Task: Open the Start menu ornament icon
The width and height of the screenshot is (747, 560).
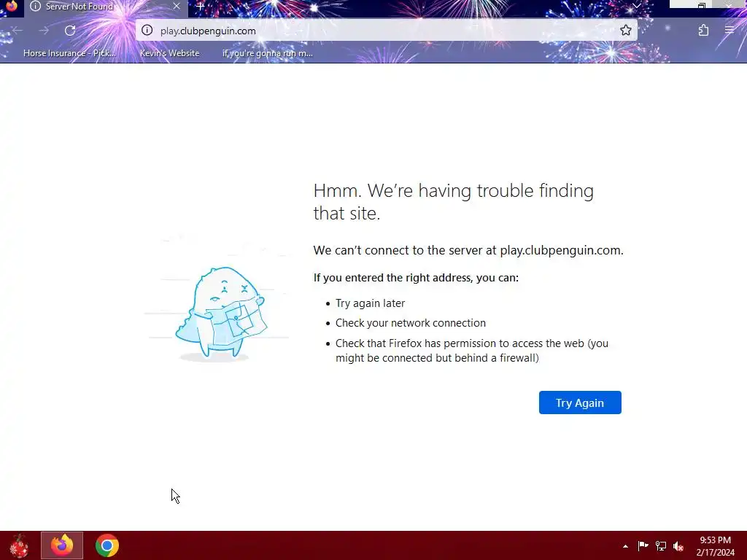Action: pyautogui.click(x=19, y=545)
